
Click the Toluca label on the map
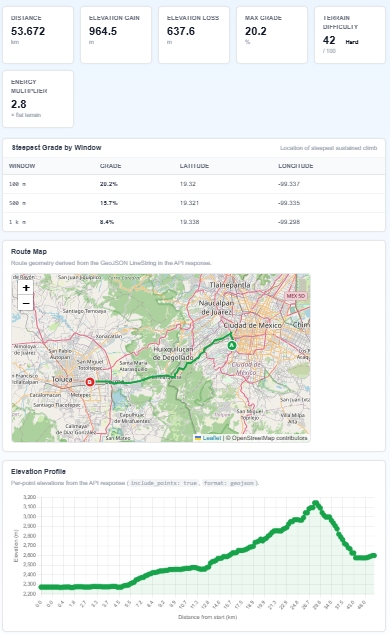62,379
